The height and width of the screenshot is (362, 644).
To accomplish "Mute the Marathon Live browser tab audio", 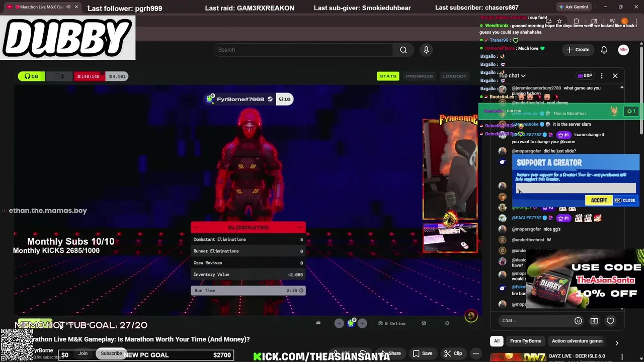I will 68,7.
